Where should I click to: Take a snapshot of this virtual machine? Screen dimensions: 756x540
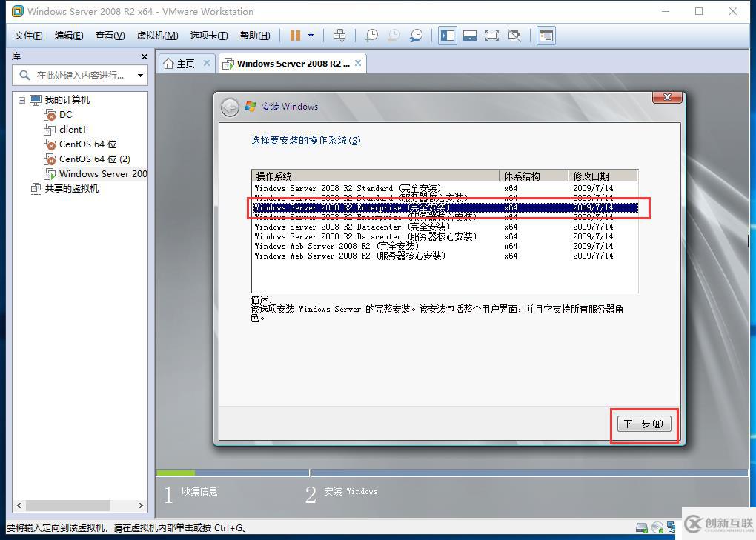pyautogui.click(x=371, y=35)
